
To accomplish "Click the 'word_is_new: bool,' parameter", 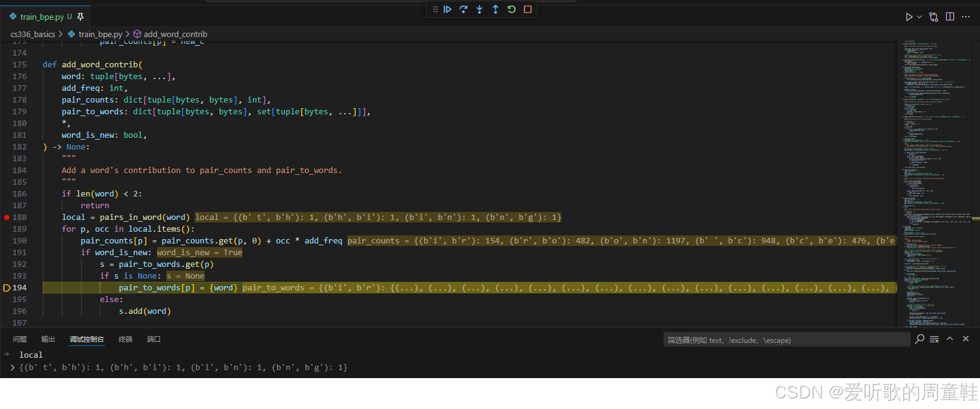I will pyautogui.click(x=104, y=135).
